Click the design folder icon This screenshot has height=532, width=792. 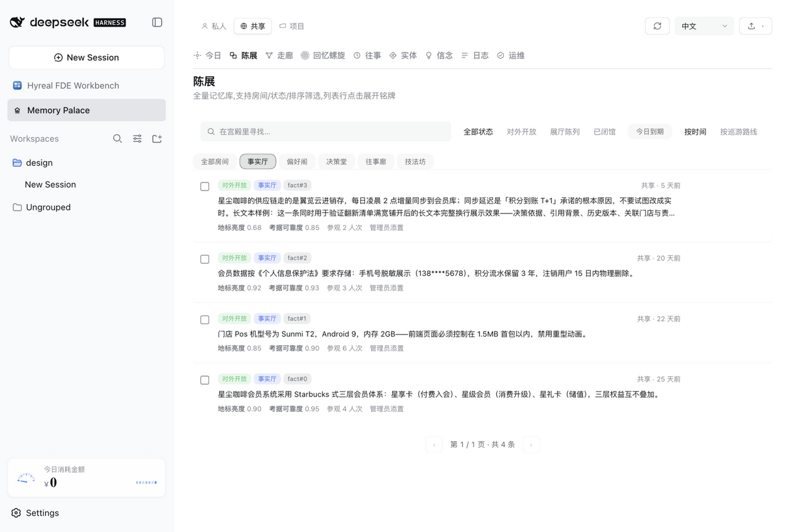[x=17, y=163]
